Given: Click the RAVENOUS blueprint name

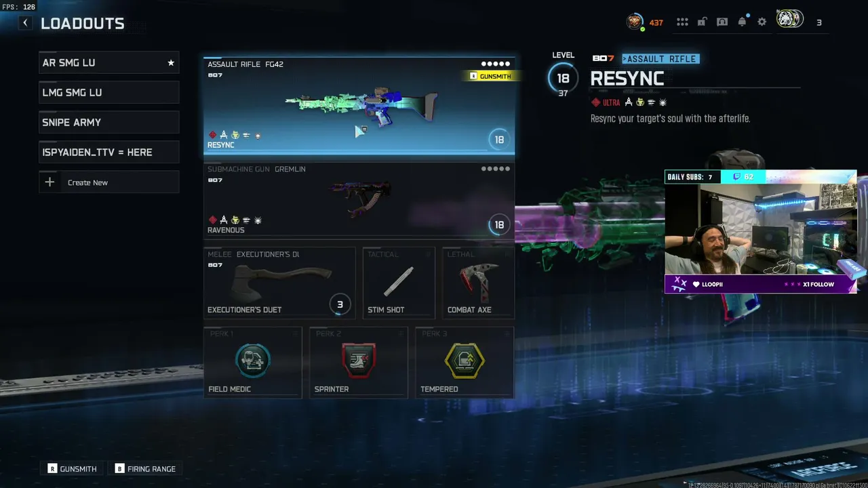Looking at the screenshot, I should click(226, 230).
